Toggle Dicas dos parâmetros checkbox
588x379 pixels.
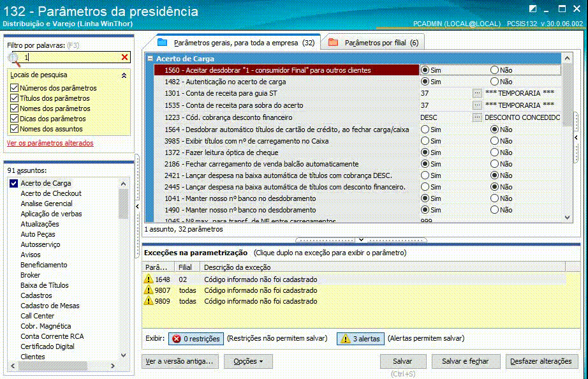tap(14, 119)
